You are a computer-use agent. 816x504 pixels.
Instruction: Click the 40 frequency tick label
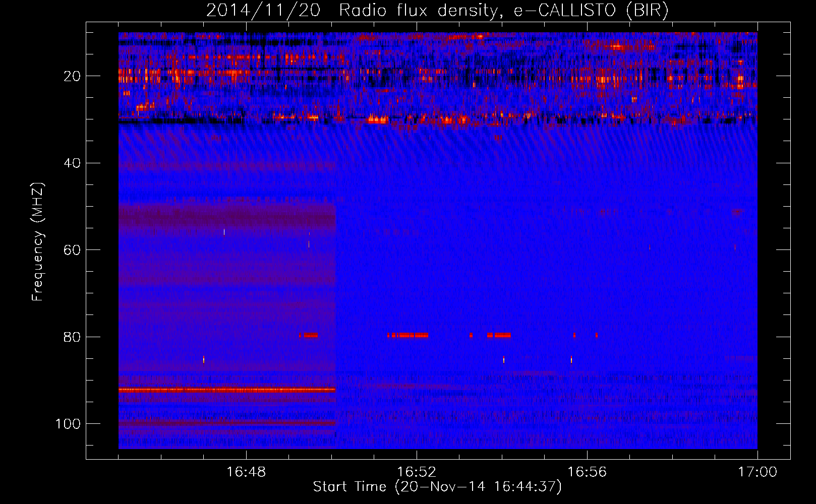pyautogui.click(x=72, y=163)
